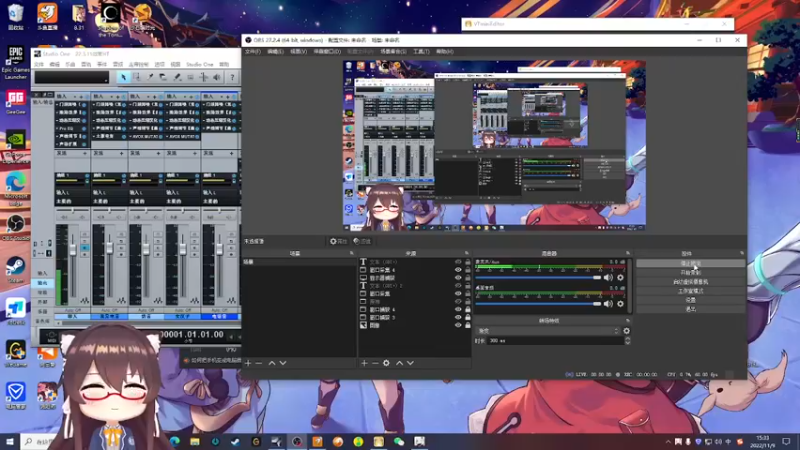Screen dimensions: 800x450
Task: Expand first channel inserts dropdown in Studio One
Action: coord(75,96)
